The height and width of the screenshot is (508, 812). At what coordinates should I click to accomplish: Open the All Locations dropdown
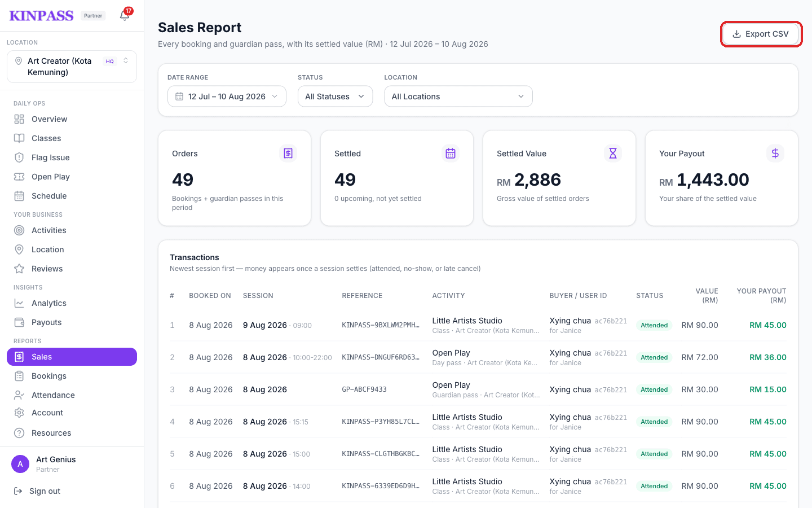pyautogui.click(x=458, y=97)
